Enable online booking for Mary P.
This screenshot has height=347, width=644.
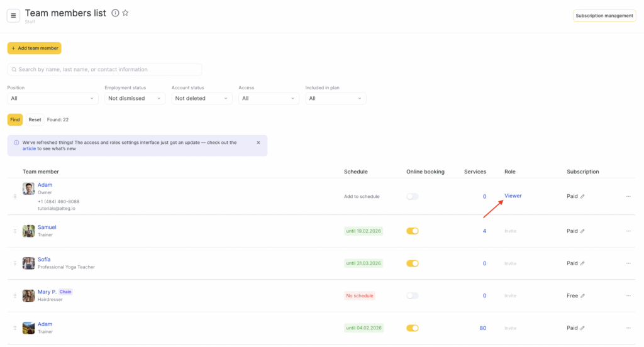[413, 295]
